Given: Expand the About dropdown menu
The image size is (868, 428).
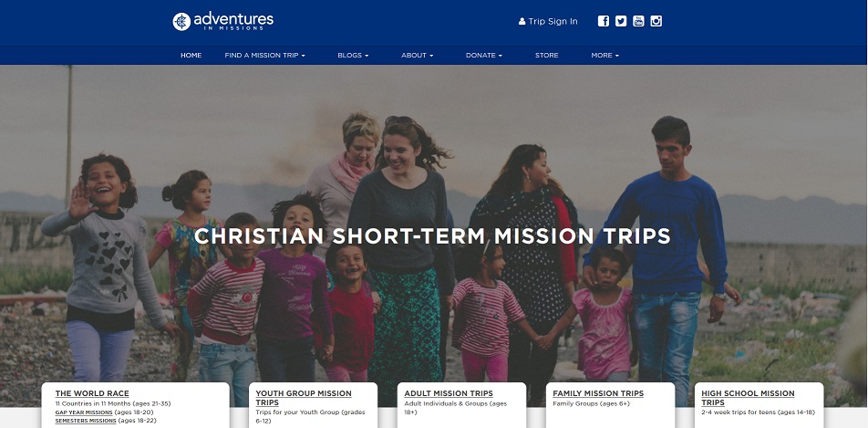Looking at the screenshot, I should coord(417,56).
